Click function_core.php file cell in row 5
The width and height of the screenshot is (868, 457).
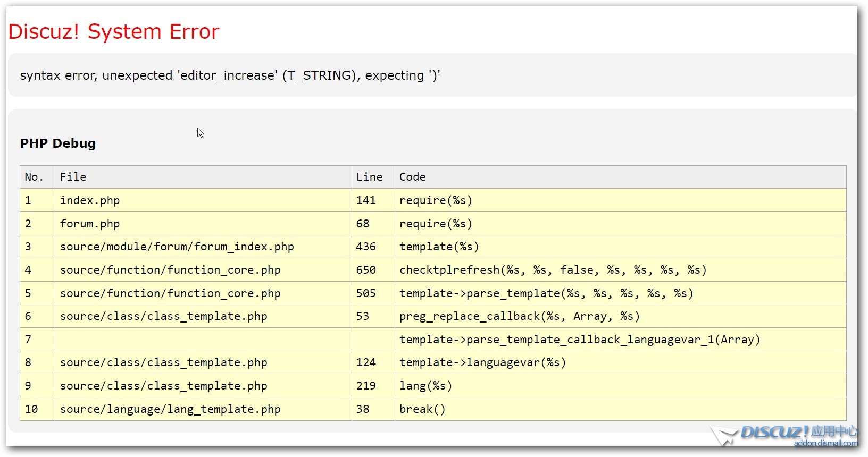pyautogui.click(x=203, y=293)
